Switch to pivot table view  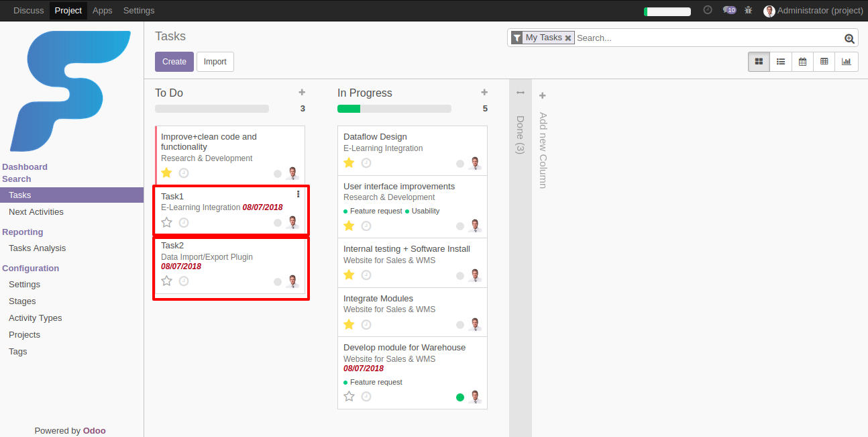click(x=824, y=62)
